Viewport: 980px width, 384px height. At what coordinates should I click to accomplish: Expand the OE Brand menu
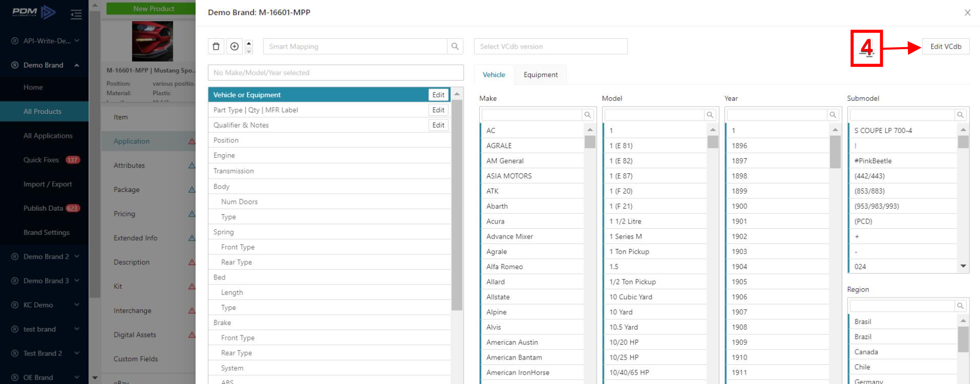[x=77, y=378]
